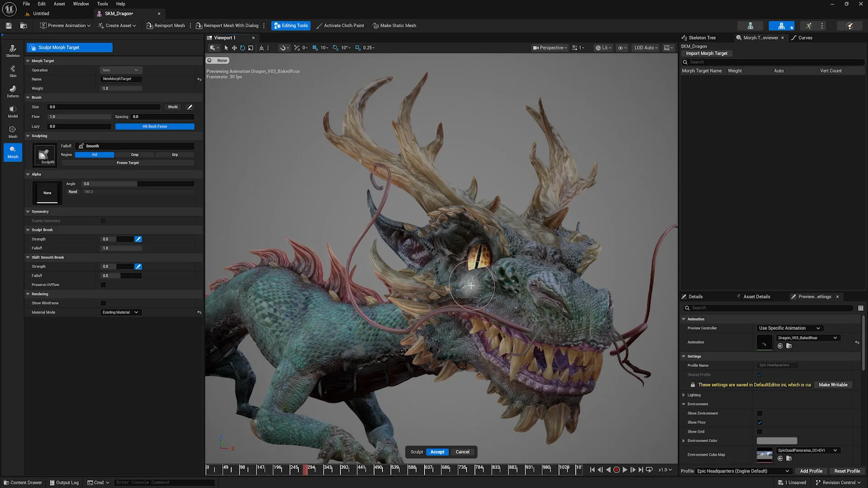Select the Skeleton tool in sidebar
Image resolution: width=868 pixels, height=488 pixels.
[13, 50]
